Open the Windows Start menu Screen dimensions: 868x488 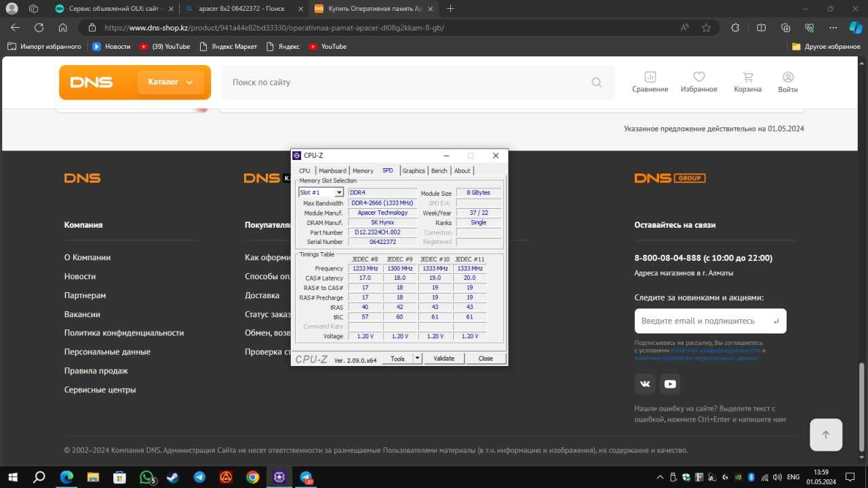click(13, 477)
